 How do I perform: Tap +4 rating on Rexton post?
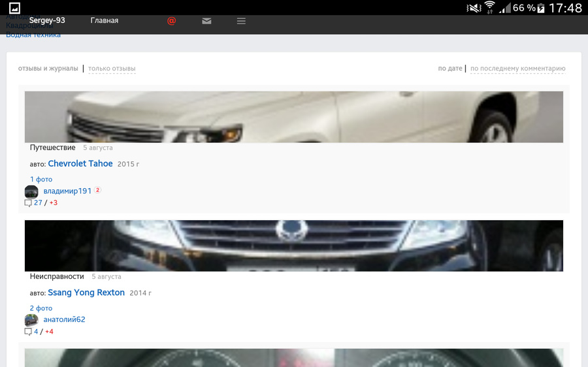49,332
